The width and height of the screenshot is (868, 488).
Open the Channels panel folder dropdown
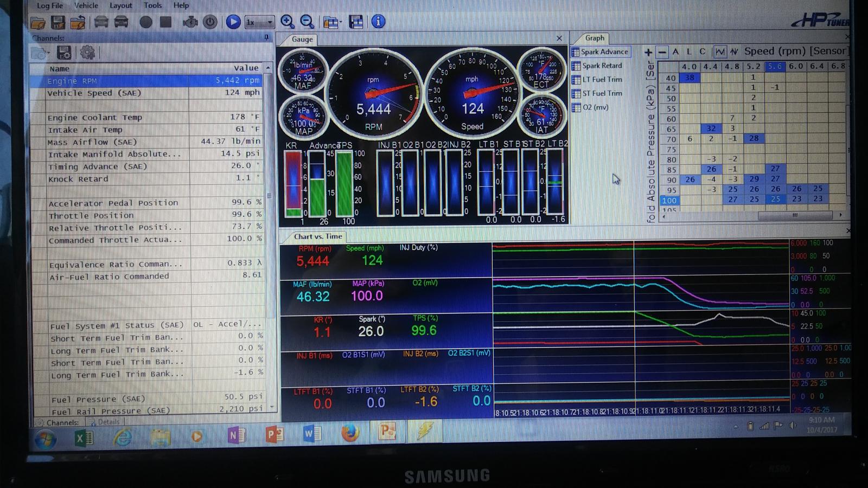pos(41,53)
